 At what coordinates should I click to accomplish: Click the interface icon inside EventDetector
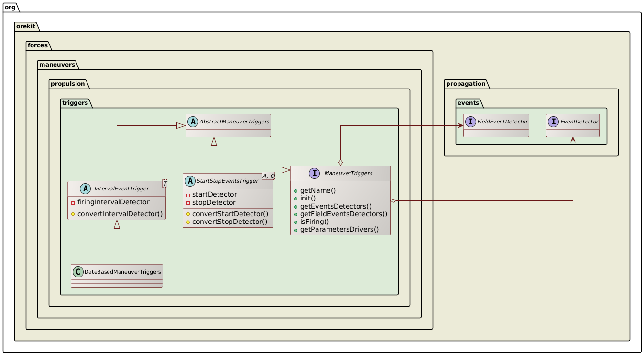[554, 122]
